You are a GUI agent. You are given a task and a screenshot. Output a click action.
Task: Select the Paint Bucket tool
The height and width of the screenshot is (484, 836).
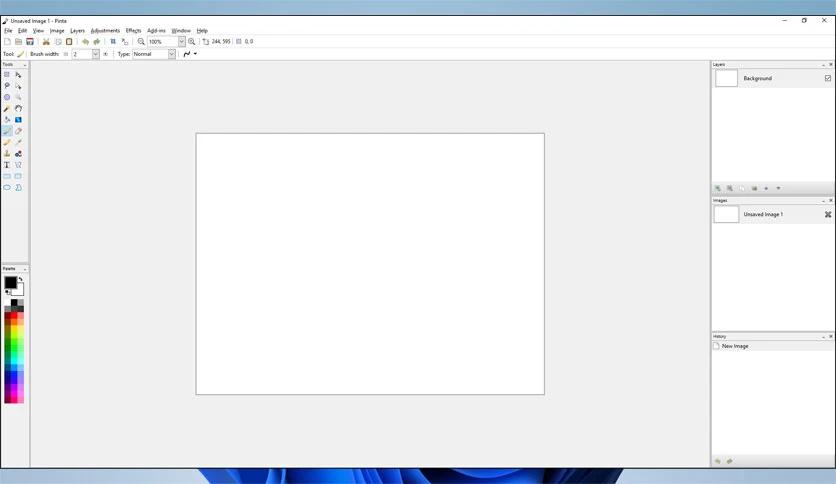(x=7, y=119)
